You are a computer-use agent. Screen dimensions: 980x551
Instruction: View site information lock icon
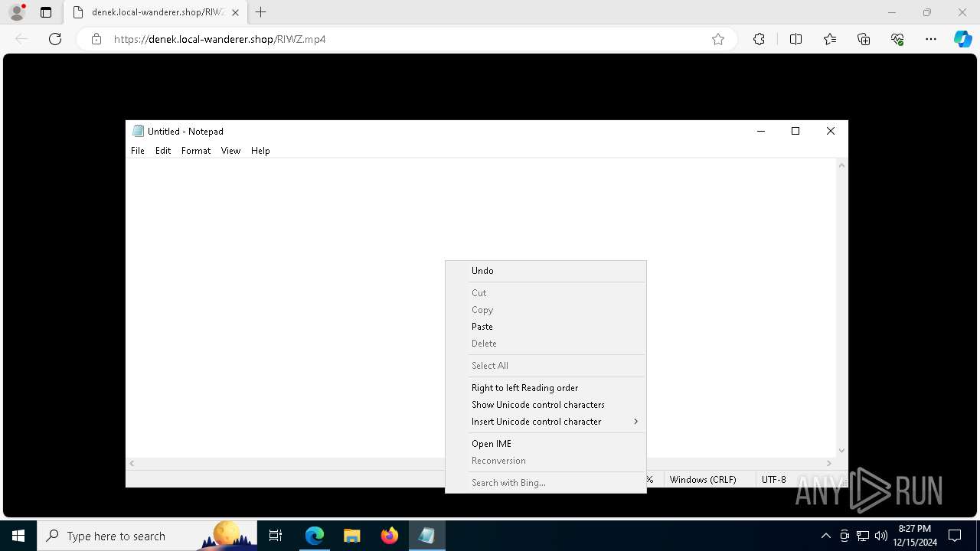96,39
